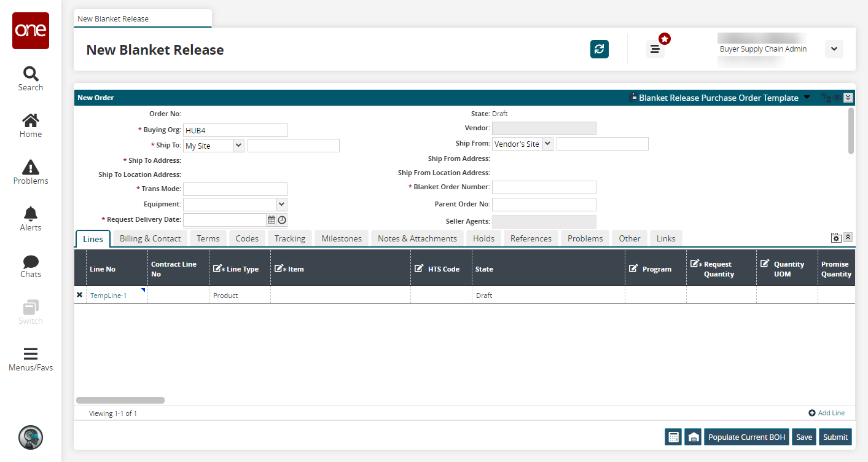The width and height of the screenshot is (868, 462).
Task: Click the horizontal scrollbar under lines table
Action: 120,400
